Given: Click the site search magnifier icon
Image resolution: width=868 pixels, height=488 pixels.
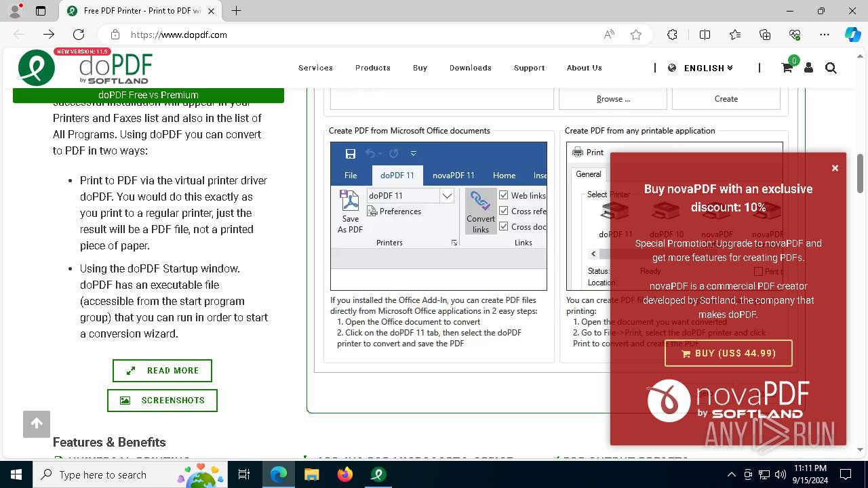Looking at the screenshot, I should point(831,68).
